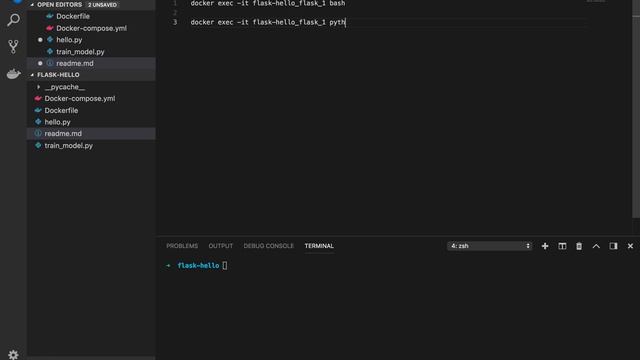Open train_model.py in FLASK-HELLO folder

(69, 145)
